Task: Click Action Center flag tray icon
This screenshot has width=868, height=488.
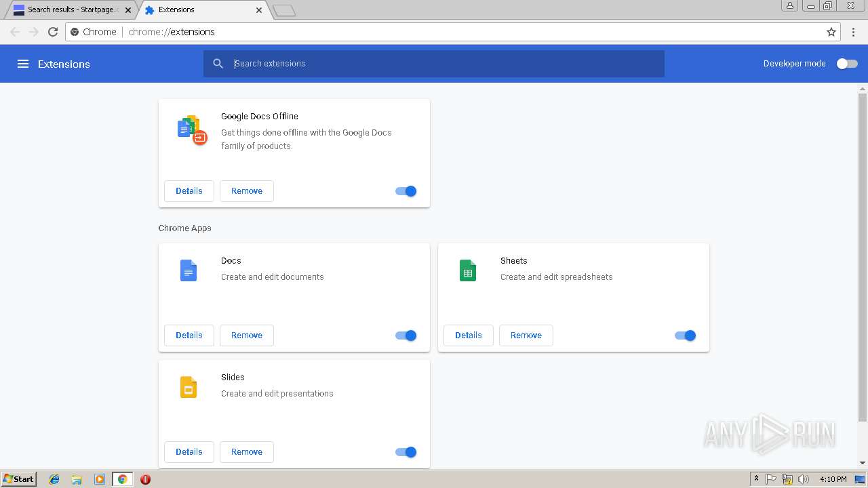Action: (771, 479)
